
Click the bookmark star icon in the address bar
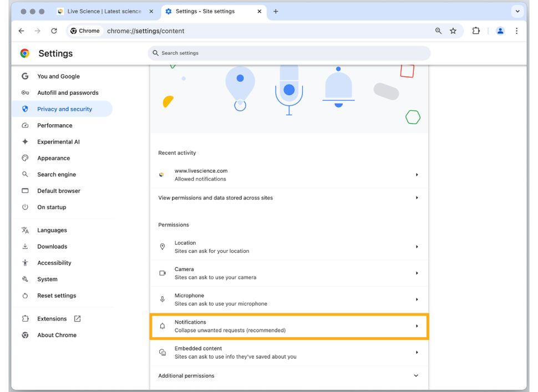click(454, 30)
